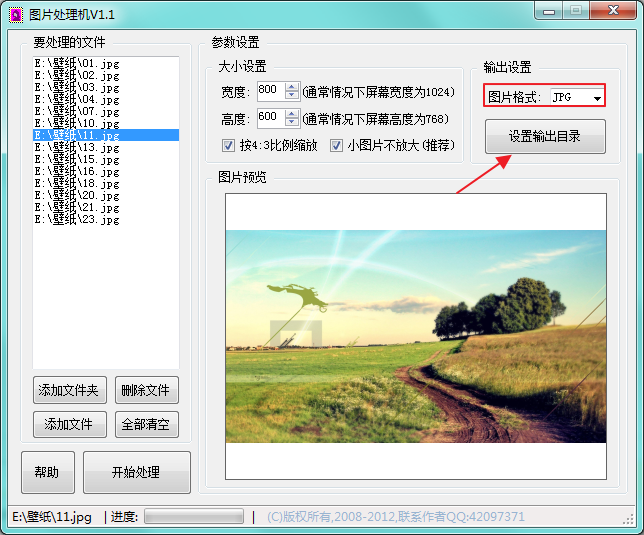Select file E:\壁纸\03.jpg in list

[106, 87]
